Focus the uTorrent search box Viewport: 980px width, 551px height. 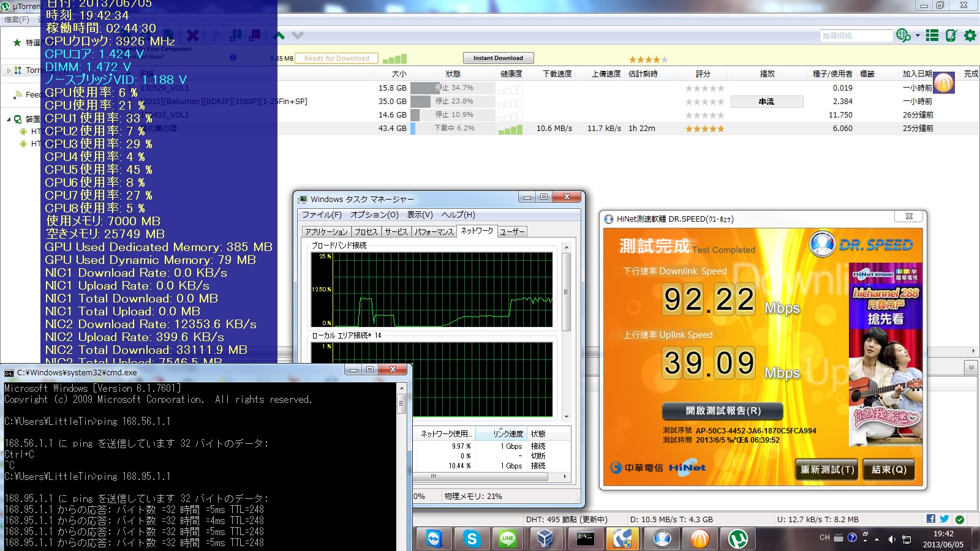(x=856, y=36)
